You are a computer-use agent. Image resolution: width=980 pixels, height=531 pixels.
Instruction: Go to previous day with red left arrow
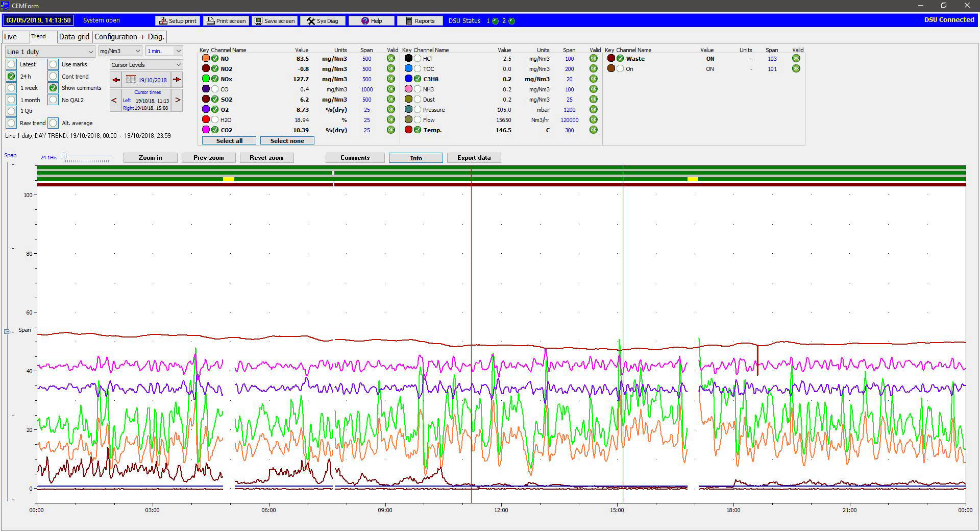click(116, 80)
